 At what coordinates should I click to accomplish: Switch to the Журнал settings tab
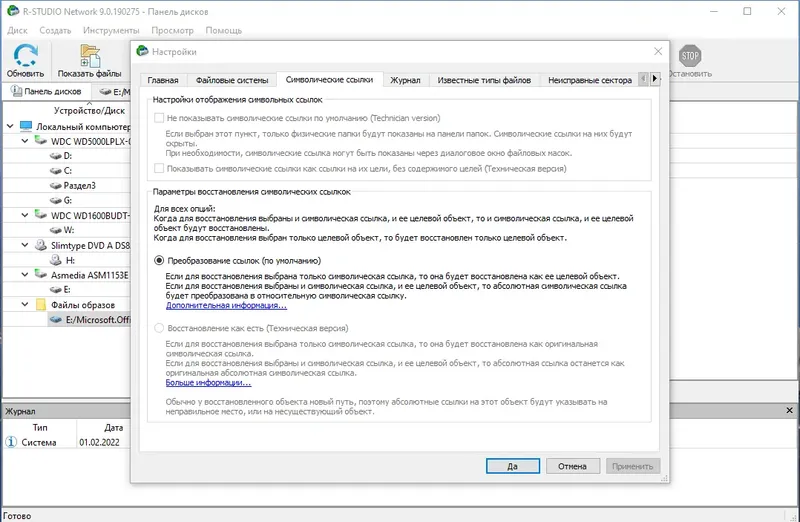click(x=405, y=80)
